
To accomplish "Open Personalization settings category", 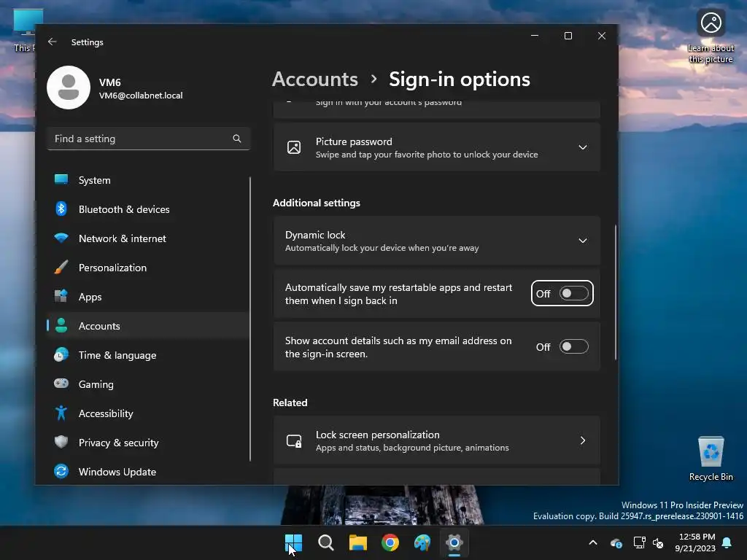I will (x=148, y=268).
